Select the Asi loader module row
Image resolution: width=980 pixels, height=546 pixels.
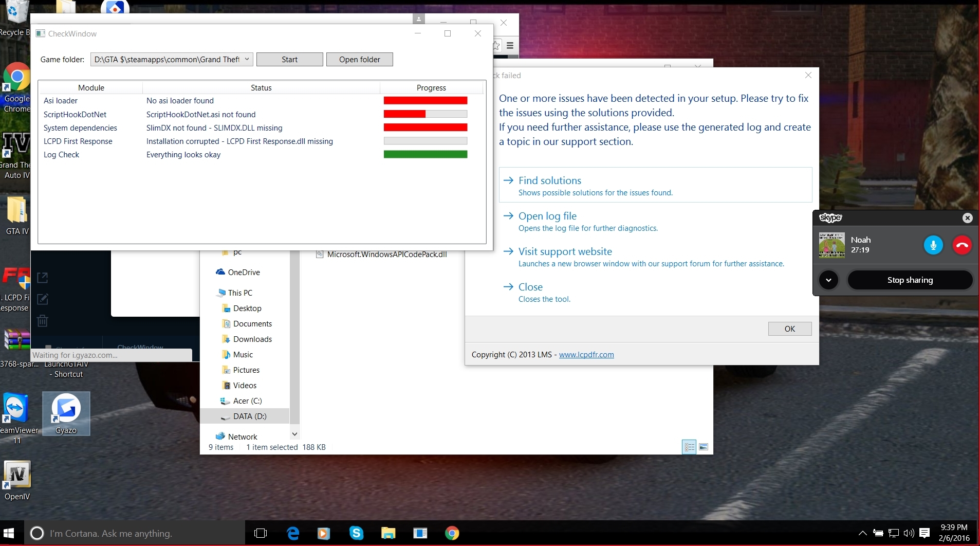click(261, 101)
